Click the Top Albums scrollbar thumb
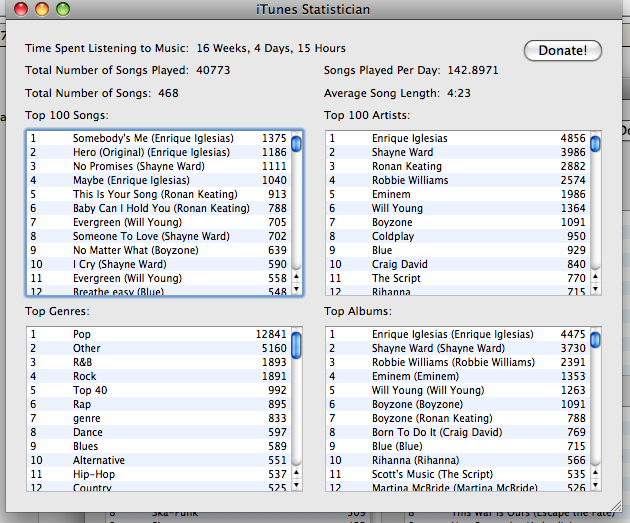This screenshot has height=523, width=630. 595,340
